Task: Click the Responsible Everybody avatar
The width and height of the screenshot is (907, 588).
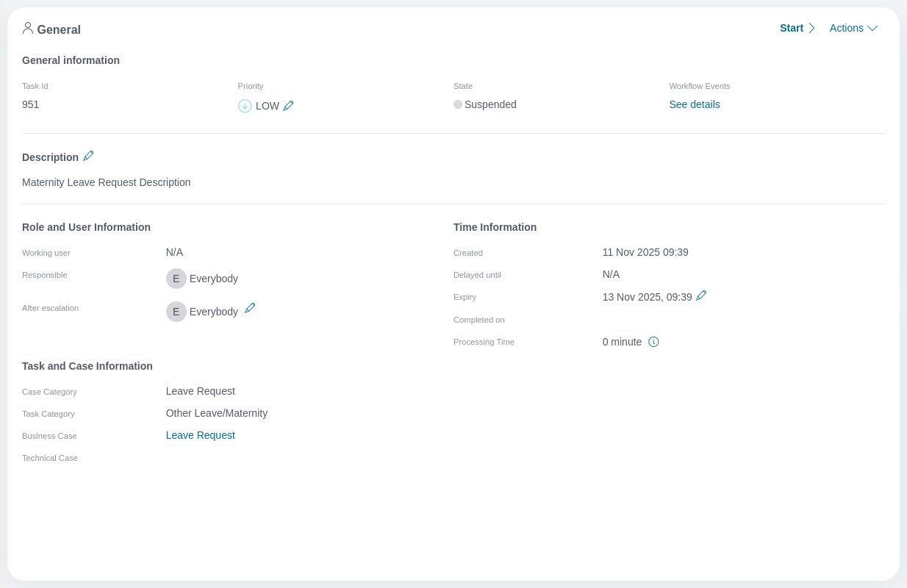Action: point(176,279)
